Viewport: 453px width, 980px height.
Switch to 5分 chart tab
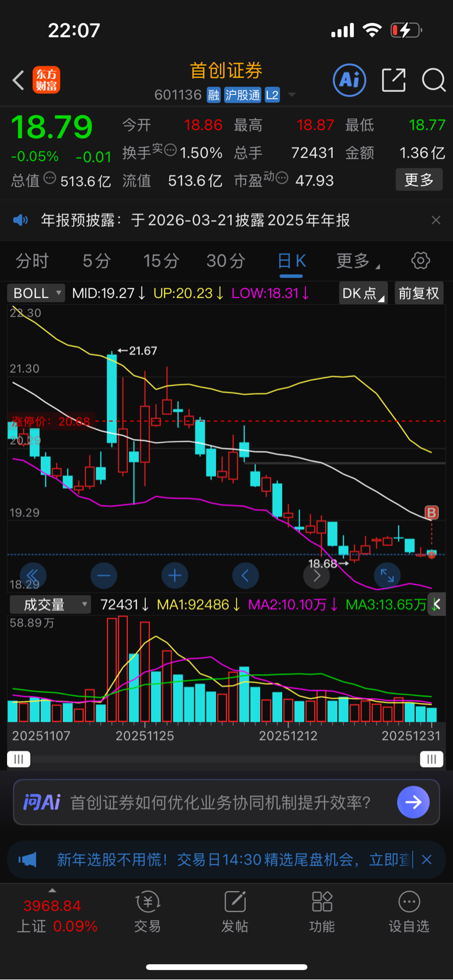point(97,261)
